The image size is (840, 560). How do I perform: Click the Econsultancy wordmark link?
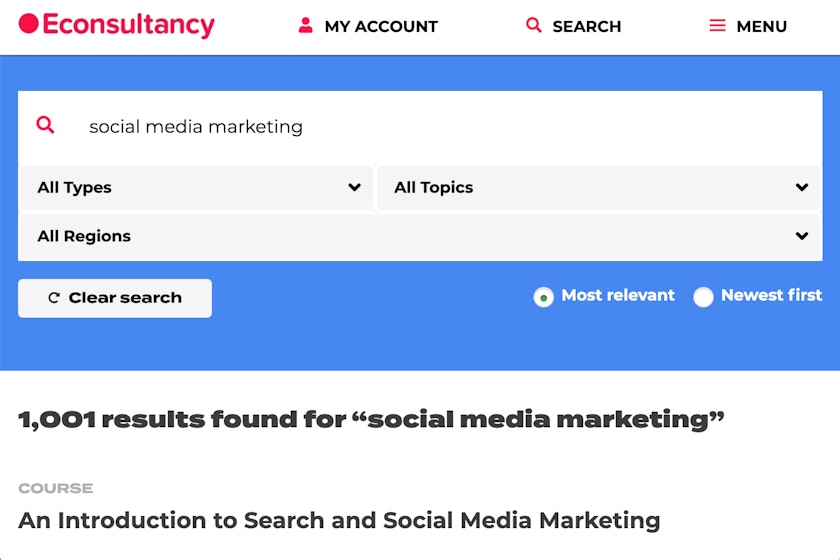click(x=129, y=25)
